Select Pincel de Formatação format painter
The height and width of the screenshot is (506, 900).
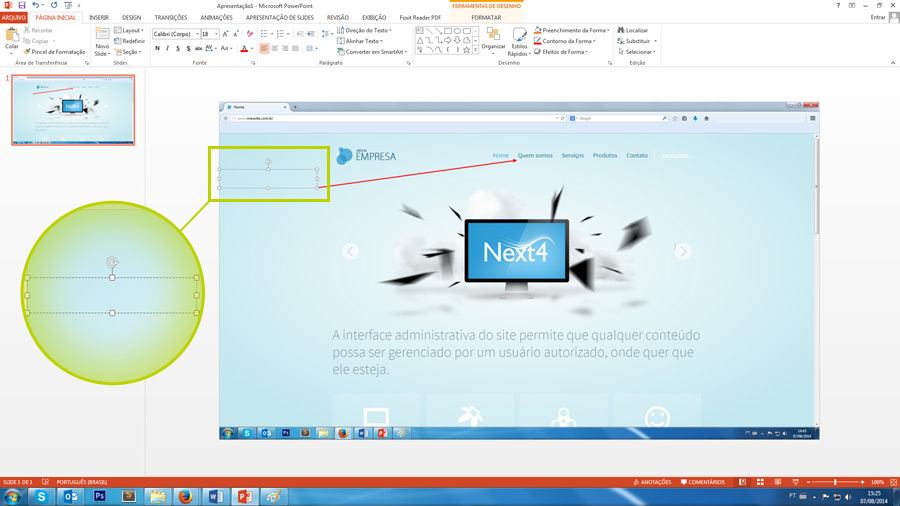tap(55, 52)
